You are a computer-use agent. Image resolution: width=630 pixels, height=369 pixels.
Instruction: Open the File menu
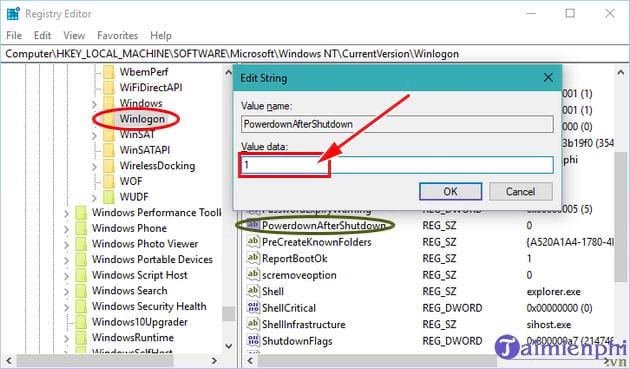14,35
